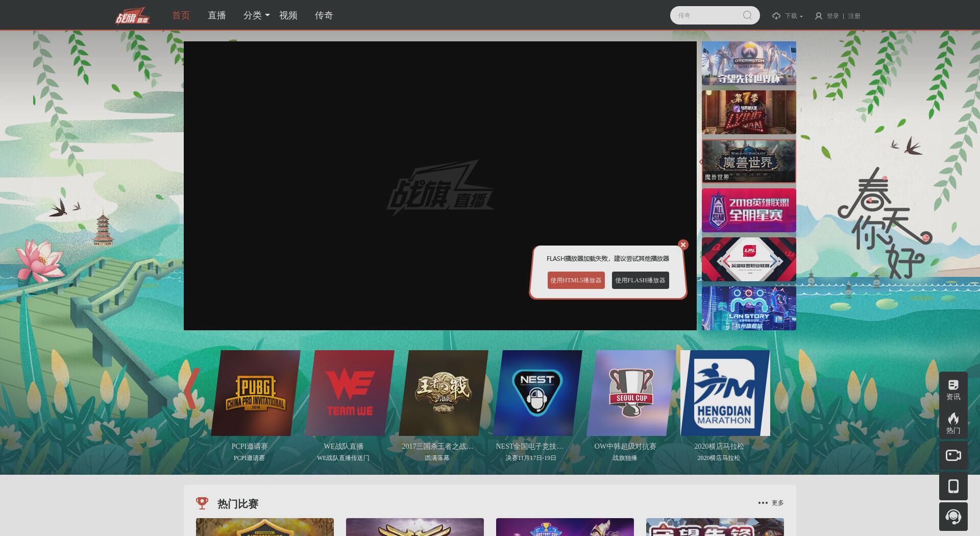980x536 pixels.
Task: Click the 圆满落幕 subtitle
Action: (x=437, y=458)
